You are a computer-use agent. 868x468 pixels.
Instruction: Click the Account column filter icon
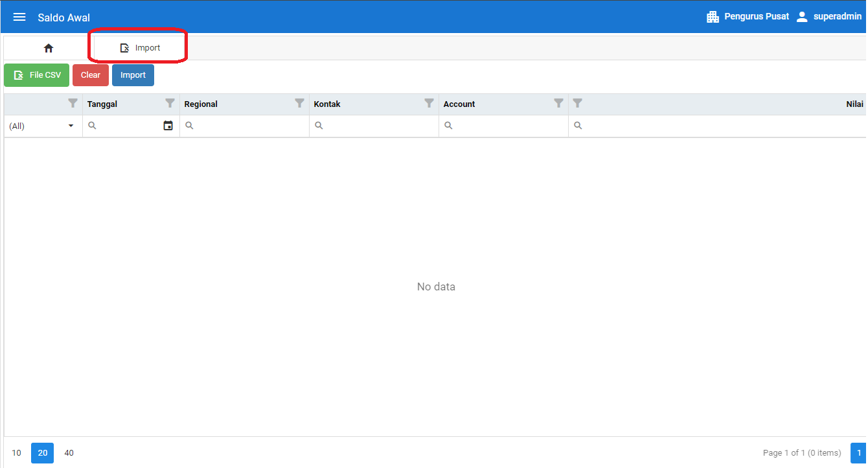click(558, 104)
